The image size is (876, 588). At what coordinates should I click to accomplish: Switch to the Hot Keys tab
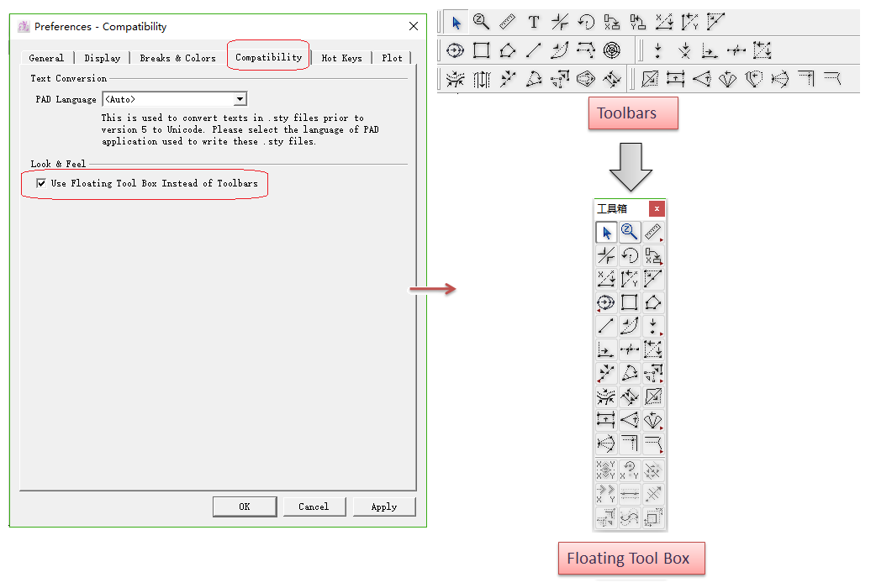coord(342,58)
